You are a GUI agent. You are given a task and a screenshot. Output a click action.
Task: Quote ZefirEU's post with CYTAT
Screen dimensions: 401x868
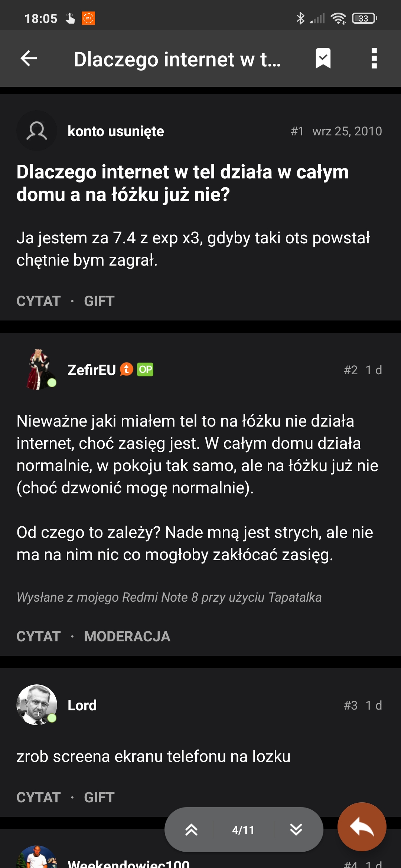point(39,637)
